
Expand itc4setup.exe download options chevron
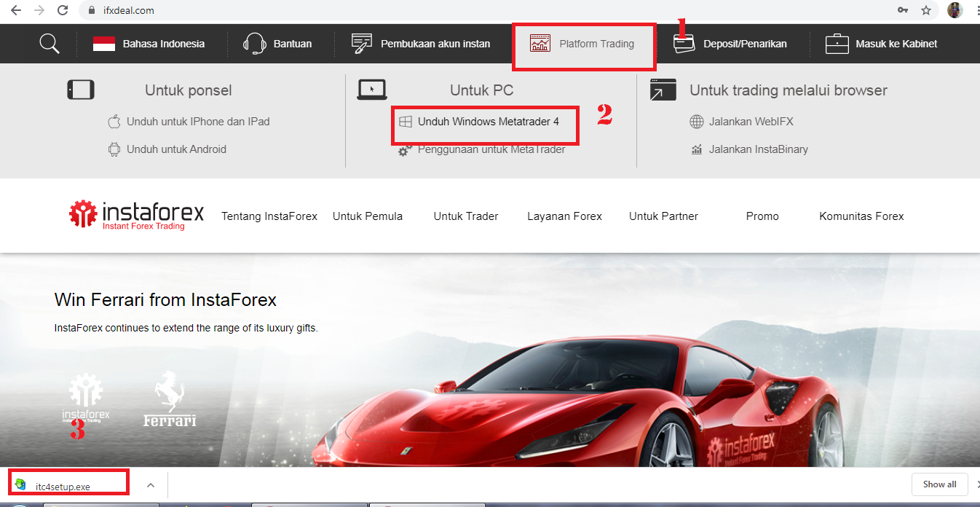coord(151,484)
